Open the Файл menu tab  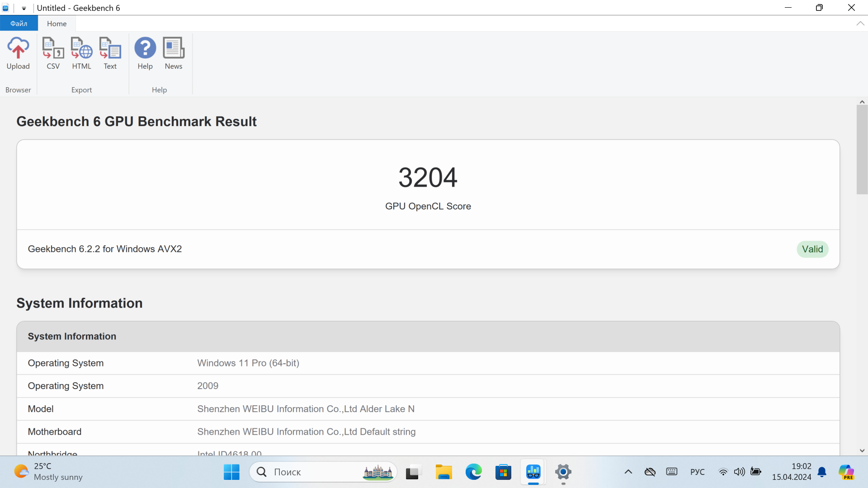point(19,23)
